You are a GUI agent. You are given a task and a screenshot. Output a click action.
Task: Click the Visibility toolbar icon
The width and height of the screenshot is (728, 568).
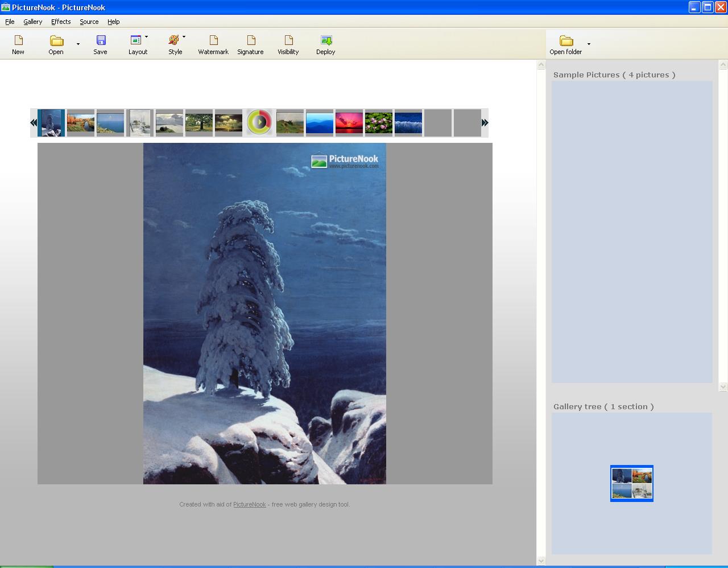[x=288, y=40]
